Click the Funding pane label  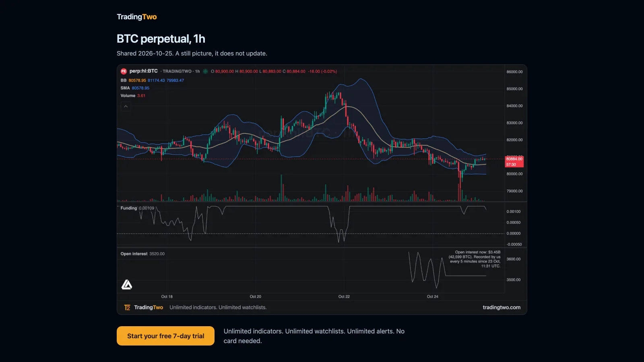[x=128, y=208]
